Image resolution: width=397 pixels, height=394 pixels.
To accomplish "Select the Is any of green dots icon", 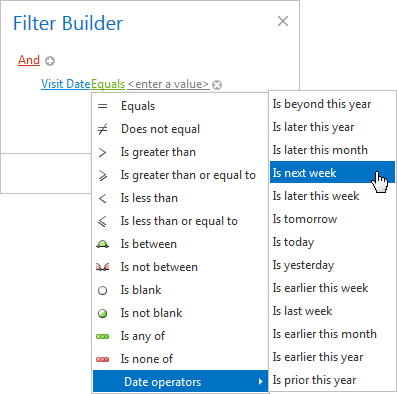I will coord(102,336).
